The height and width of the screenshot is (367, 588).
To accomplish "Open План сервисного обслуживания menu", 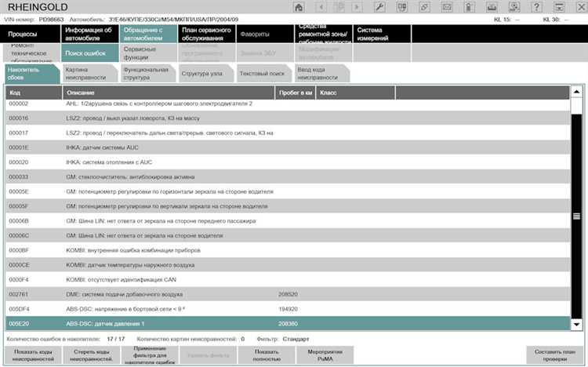I will click(x=206, y=34).
